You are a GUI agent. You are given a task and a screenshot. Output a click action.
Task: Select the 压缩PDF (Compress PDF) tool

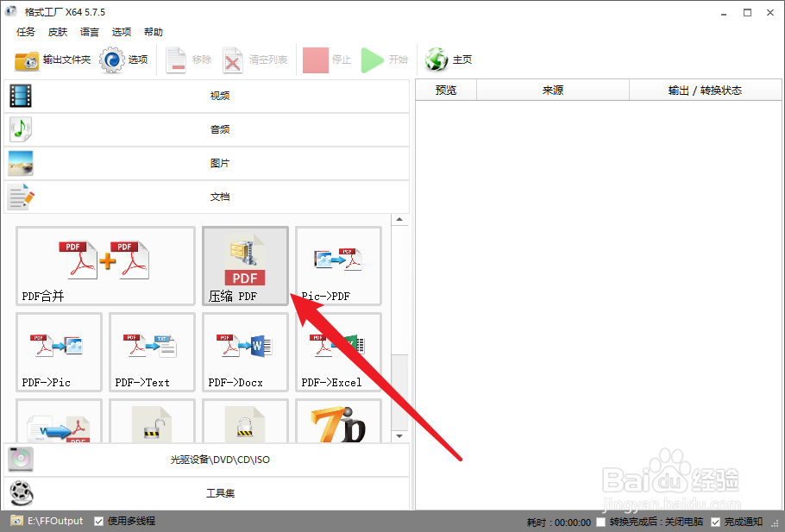245,266
